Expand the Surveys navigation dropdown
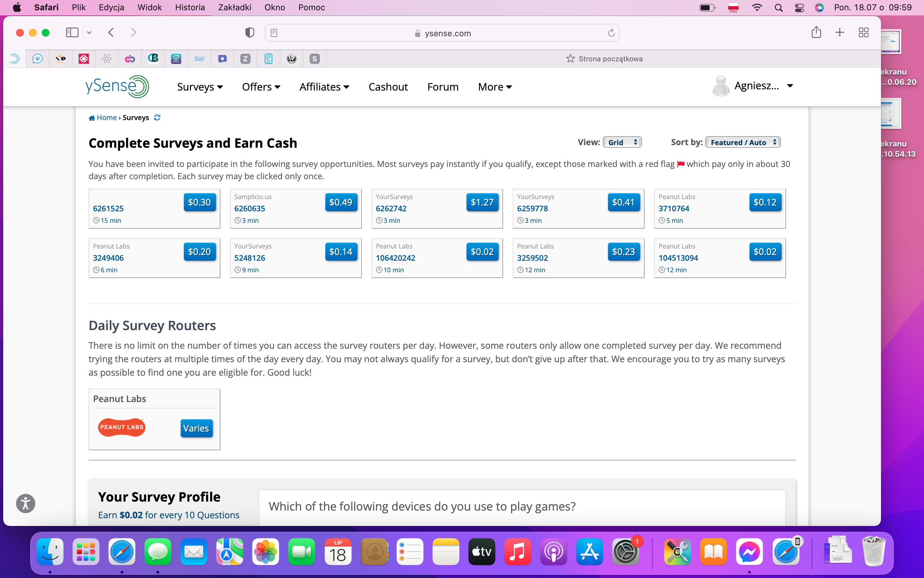The height and width of the screenshot is (578, 924). pyautogui.click(x=200, y=87)
